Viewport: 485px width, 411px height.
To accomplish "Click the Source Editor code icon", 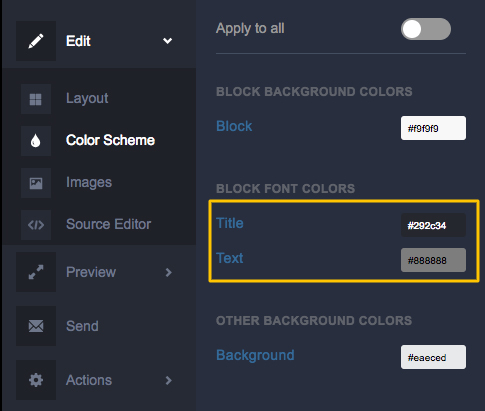I will click(x=36, y=225).
